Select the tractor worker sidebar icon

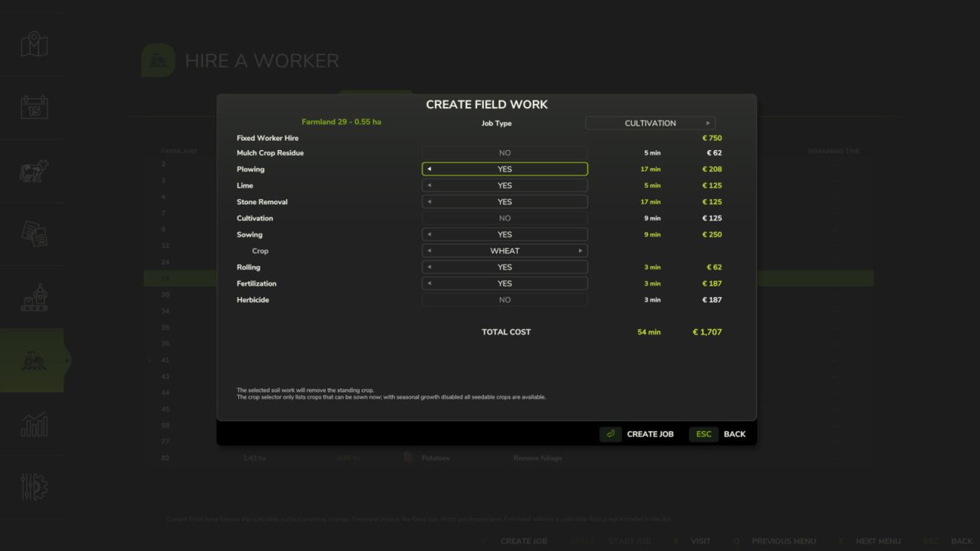pos(34,360)
